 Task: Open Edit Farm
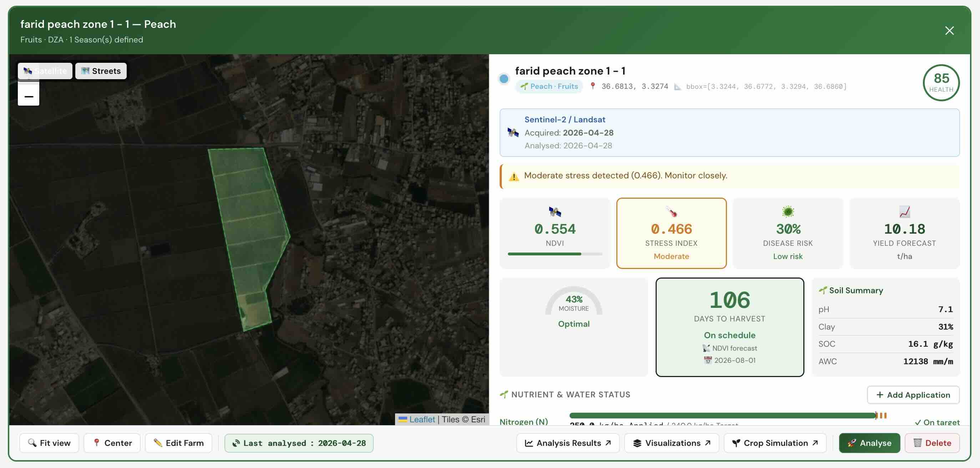(x=178, y=443)
